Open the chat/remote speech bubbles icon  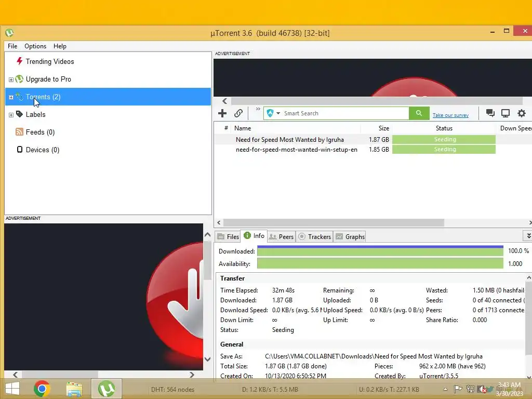click(490, 113)
